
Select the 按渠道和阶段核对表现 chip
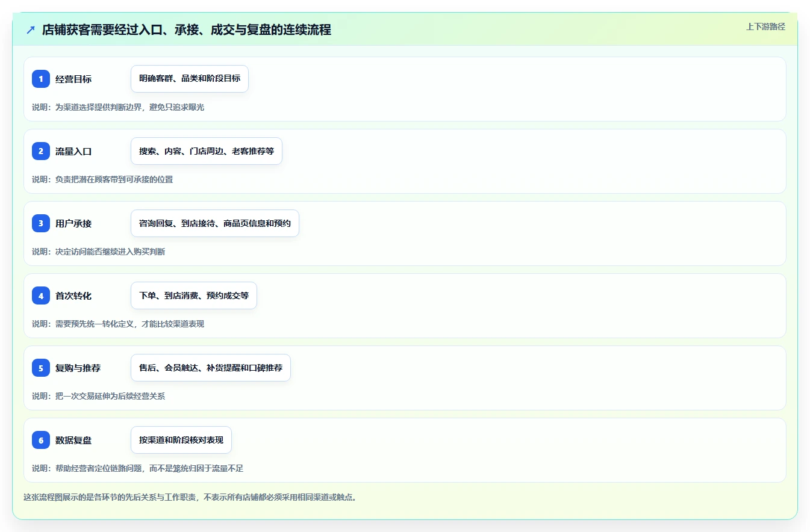(181, 440)
